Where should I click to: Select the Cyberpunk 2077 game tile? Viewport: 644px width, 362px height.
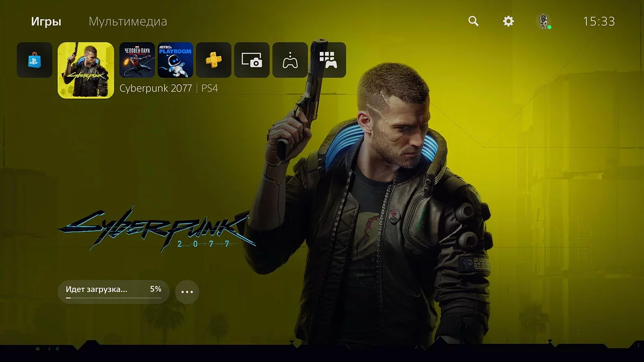(86, 70)
